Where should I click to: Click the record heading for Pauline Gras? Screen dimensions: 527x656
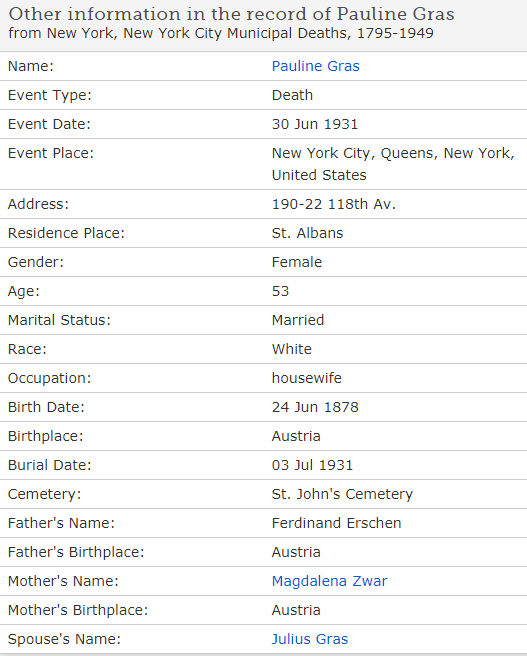(231, 14)
